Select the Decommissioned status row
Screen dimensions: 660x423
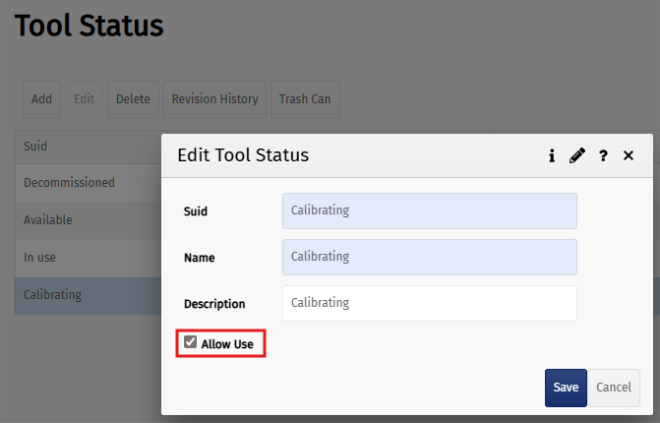point(69,183)
